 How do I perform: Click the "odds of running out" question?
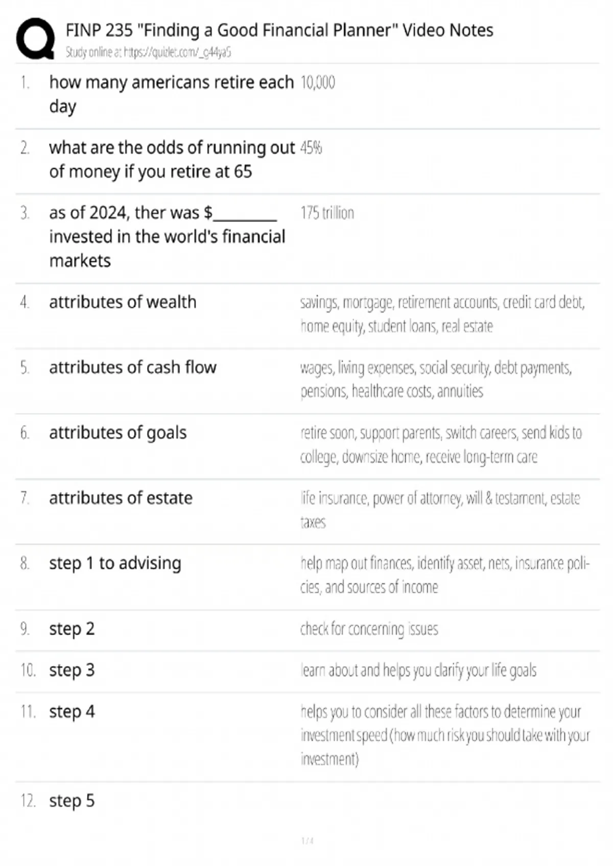coord(172,159)
